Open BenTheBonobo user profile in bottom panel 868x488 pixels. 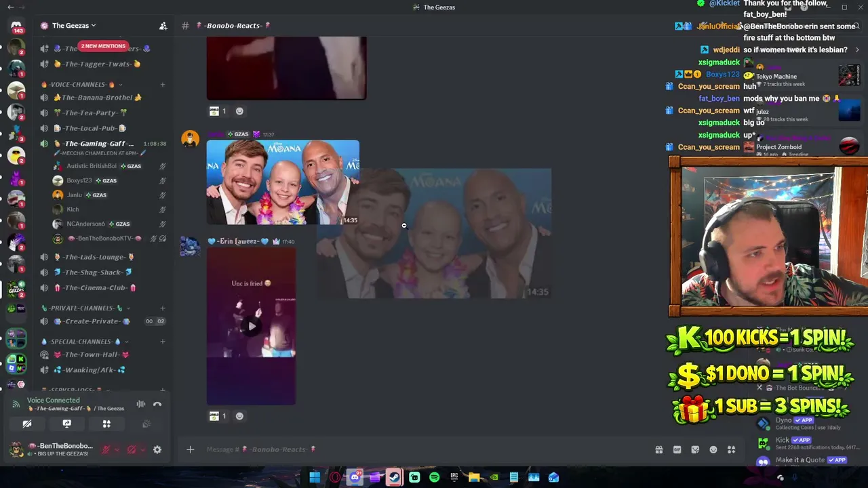pos(52,449)
